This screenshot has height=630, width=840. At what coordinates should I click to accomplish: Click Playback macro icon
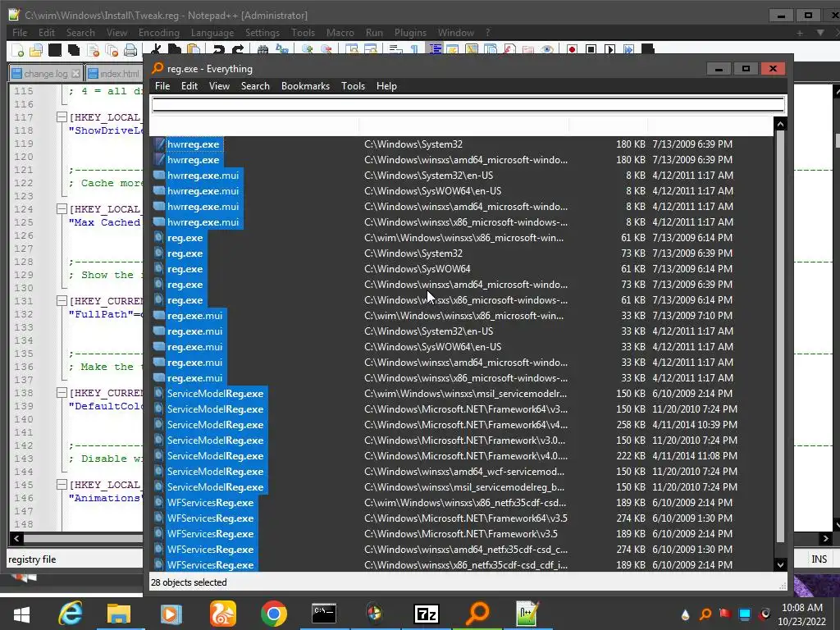click(x=609, y=49)
